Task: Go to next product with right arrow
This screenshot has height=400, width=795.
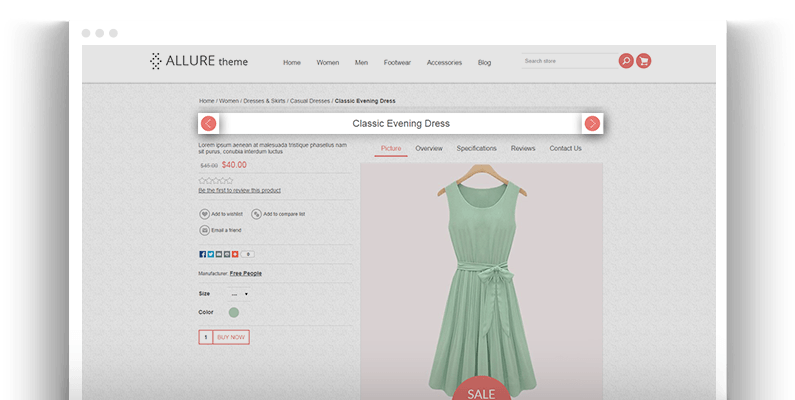Action: click(592, 123)
